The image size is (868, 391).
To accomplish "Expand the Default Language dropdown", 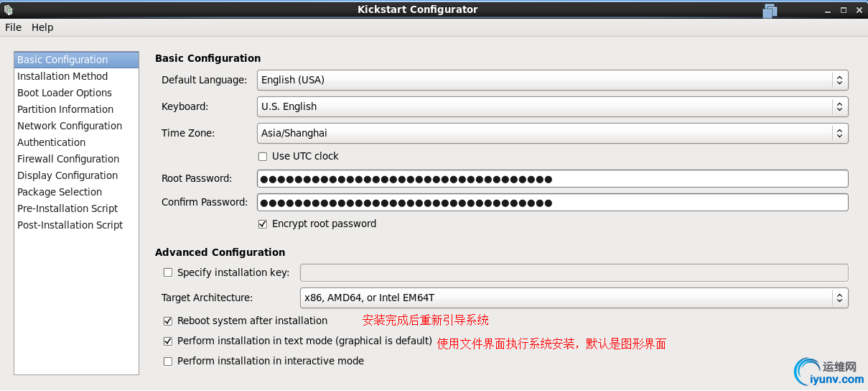I will point(552,80).
